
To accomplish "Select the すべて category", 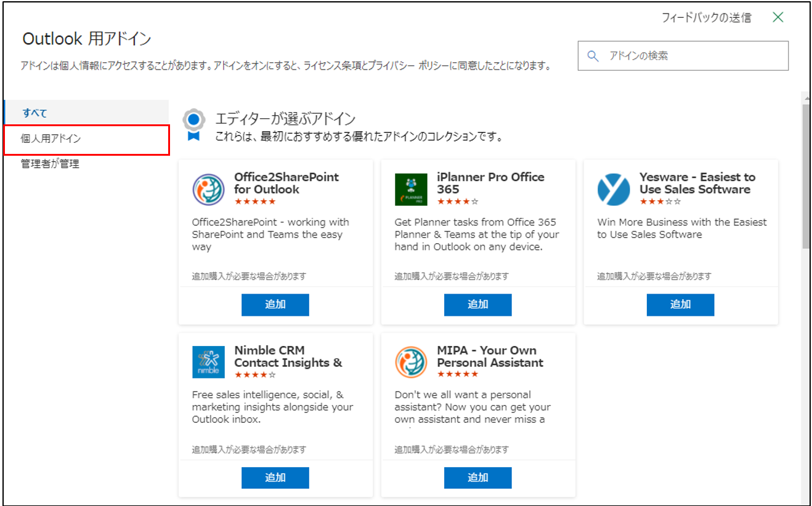I will [x=86, y=113].
